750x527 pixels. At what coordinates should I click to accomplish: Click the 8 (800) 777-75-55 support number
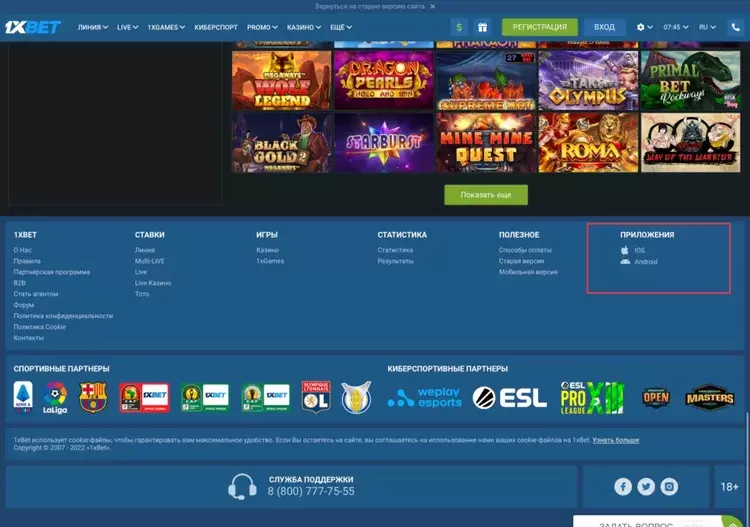tap(311, 491)
